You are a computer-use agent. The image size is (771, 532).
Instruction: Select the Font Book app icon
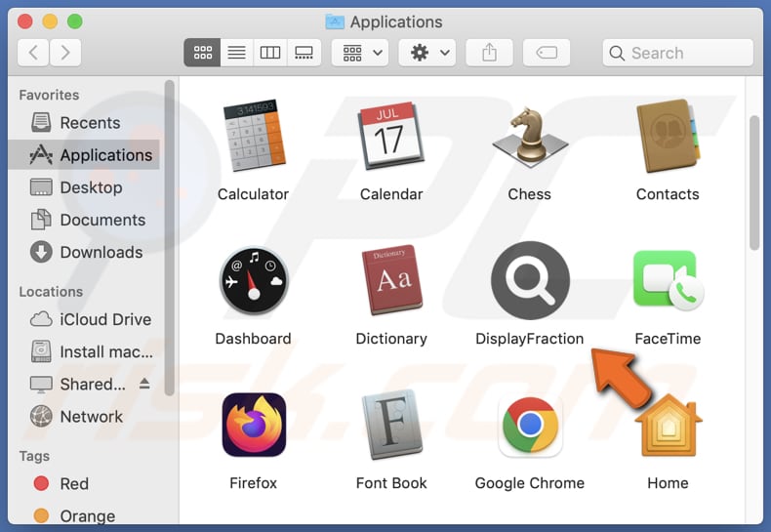coord(391,425)
